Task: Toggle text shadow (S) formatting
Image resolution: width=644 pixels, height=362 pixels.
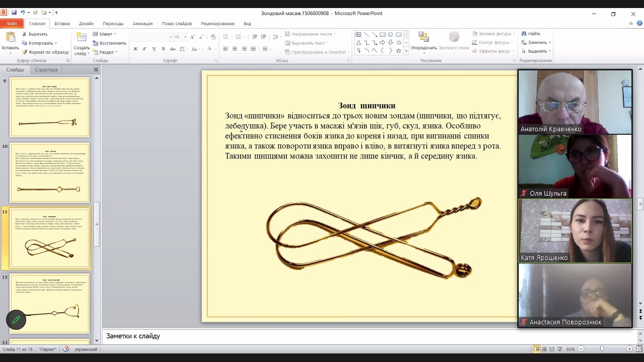Action: [x=163, y=49]
